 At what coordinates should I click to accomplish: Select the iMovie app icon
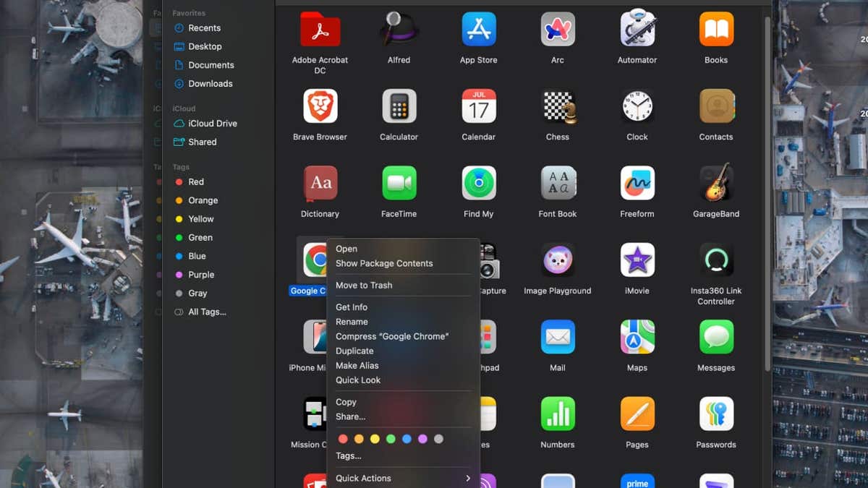(x=637, y=260)
